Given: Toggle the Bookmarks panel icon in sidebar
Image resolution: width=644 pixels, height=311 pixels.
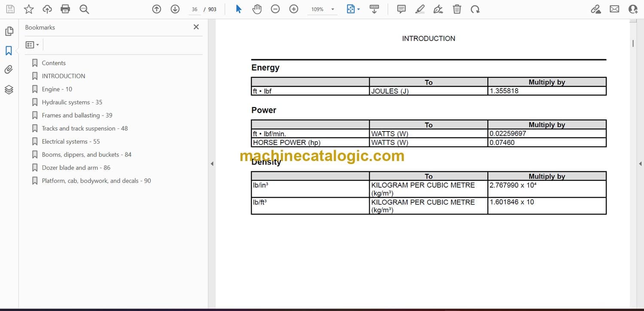Looking at the screenshot, I should pos(9,51).
